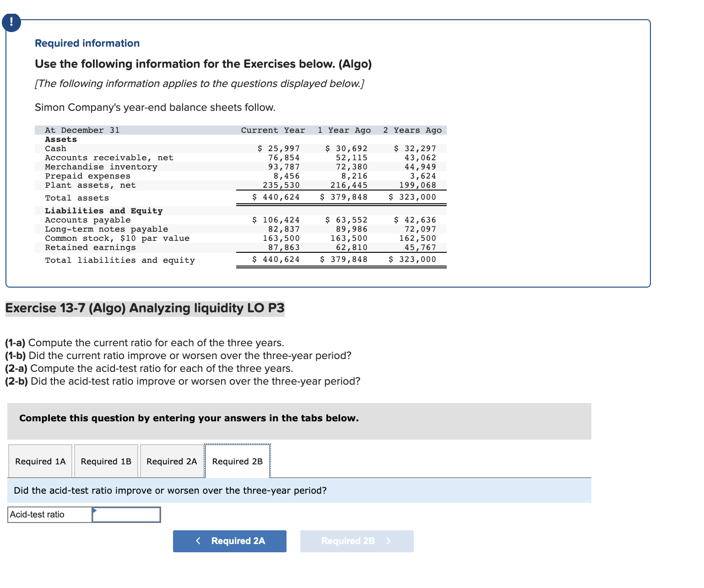This screenshot has width=704, height=588.
Task: Click Retained earnings value 87,863
Action: pos(284,247)
